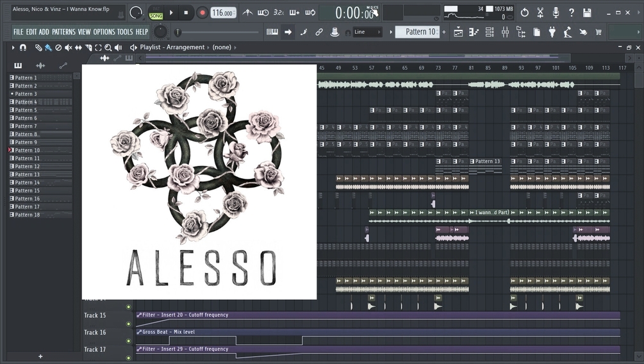The image size is (644, 364).
Task: Select the playlist select tool
Action: coord(98,47)
